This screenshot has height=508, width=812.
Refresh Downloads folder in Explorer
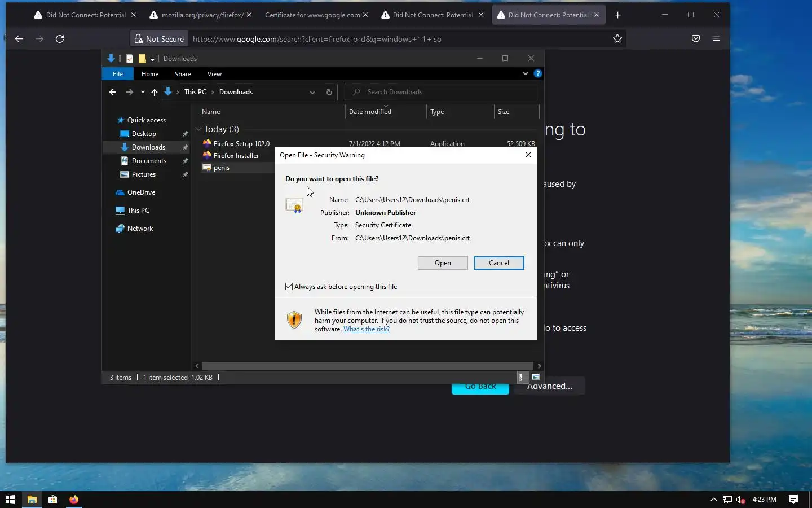329,92
